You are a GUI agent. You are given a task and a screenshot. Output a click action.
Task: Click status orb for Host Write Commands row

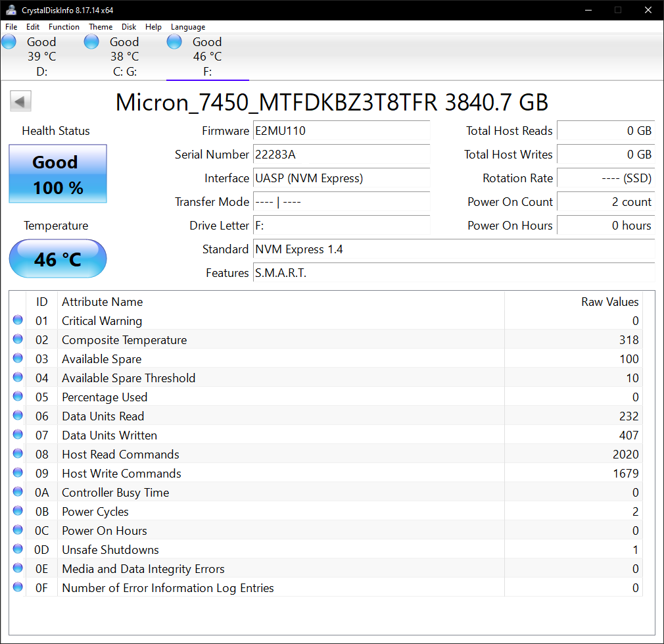pos(18,472)
